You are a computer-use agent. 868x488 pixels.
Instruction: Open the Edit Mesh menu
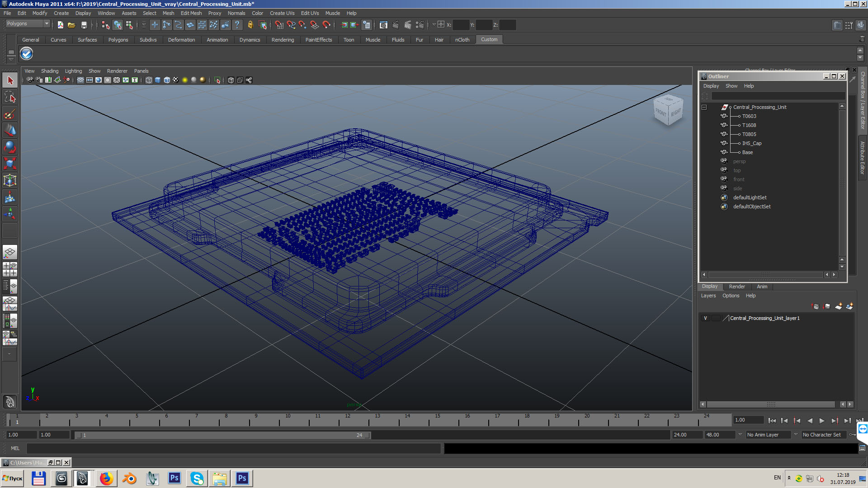(x=191, y=13)
